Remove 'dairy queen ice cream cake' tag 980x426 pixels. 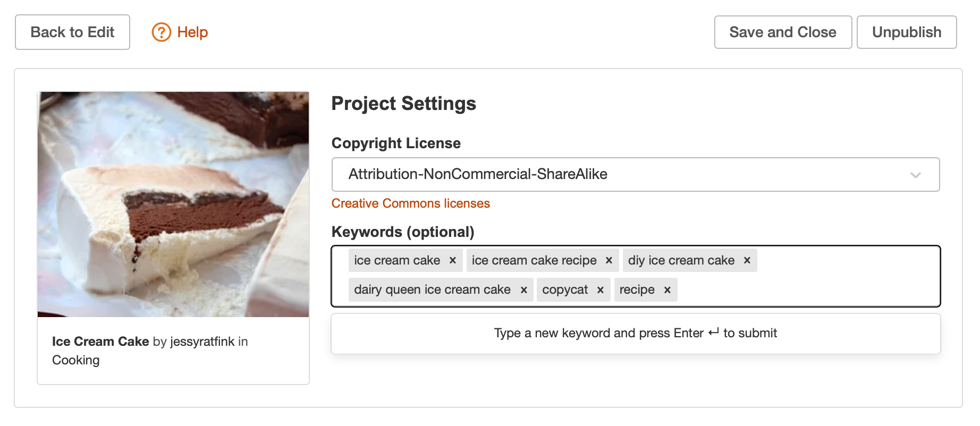tap(523, 290)
